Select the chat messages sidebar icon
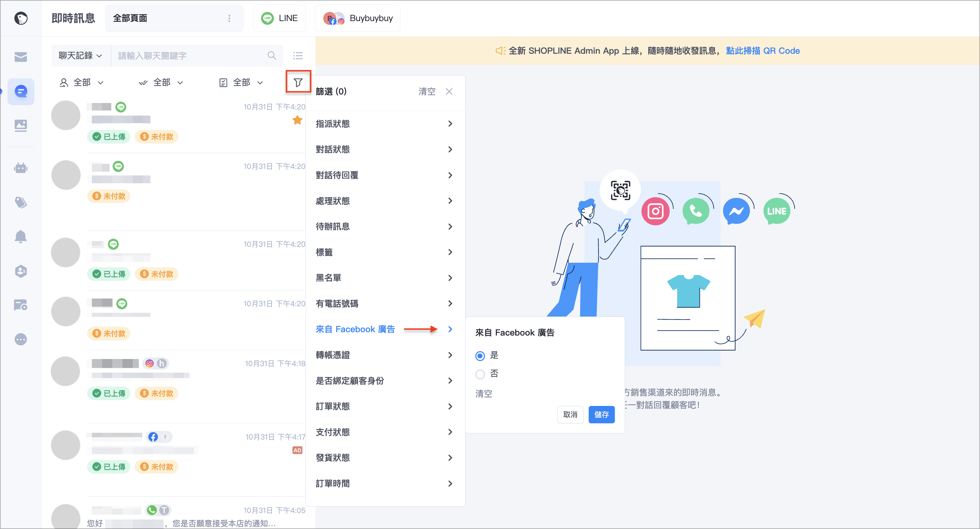Viewport: 980px width, 529px height. pos(20,91)
